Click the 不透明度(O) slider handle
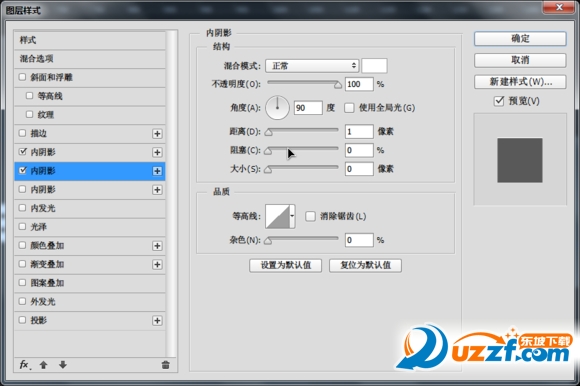 (338, 85)
